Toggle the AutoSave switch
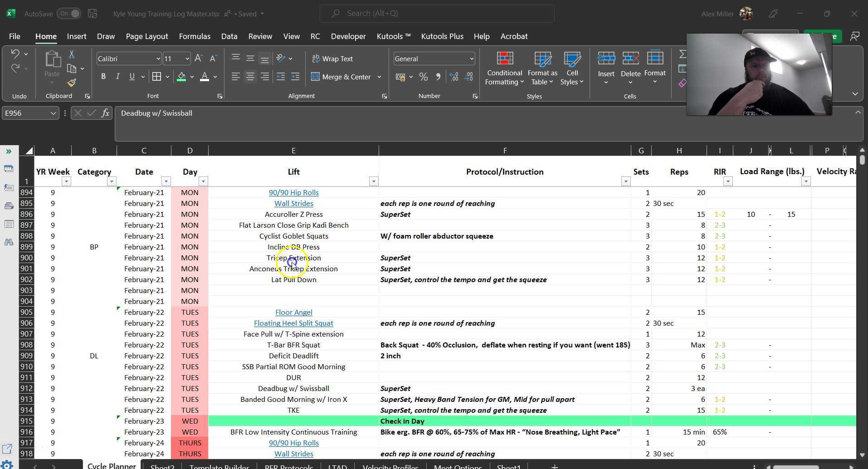 coord(70,14)
